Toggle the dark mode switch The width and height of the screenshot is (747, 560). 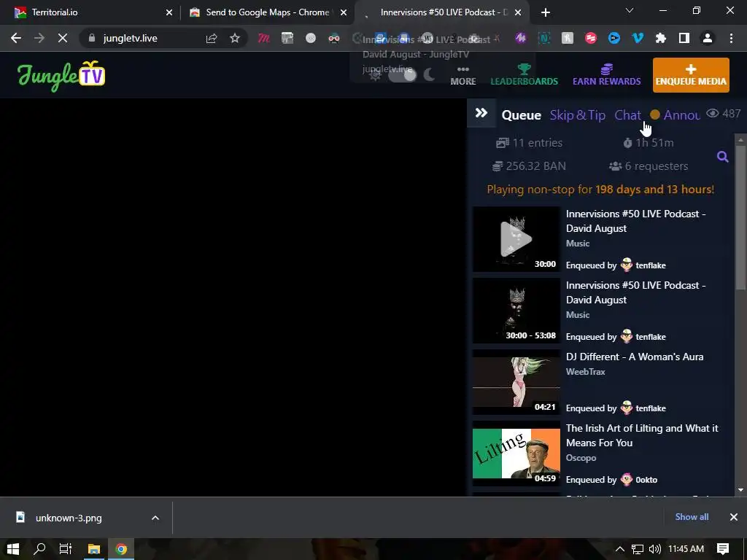coord(403,75)
